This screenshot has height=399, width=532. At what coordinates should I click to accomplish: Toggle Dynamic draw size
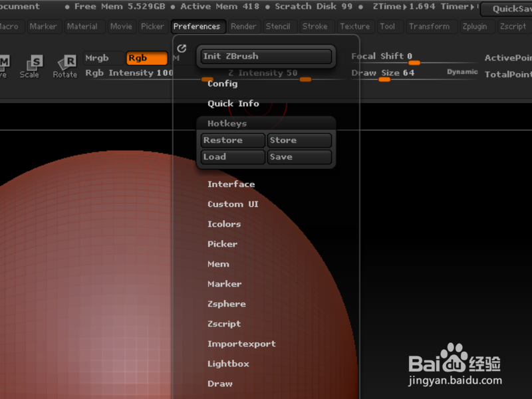(462, 72)
